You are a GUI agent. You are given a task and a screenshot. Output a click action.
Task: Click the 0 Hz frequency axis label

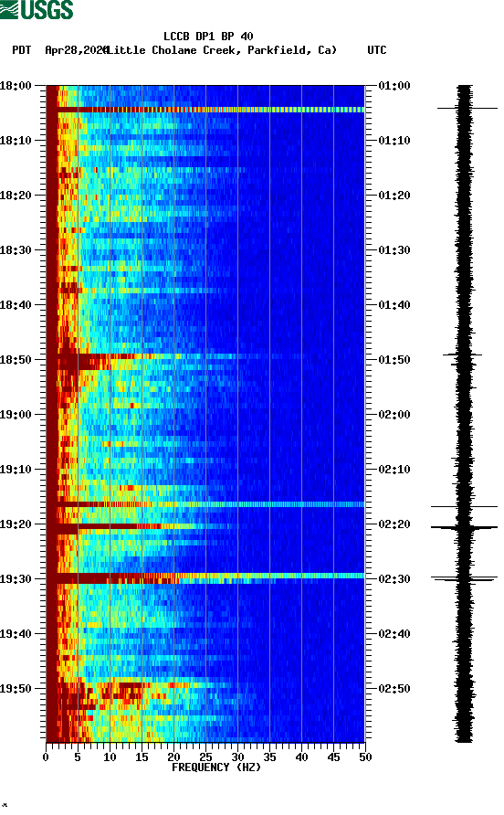pos(46,757)
